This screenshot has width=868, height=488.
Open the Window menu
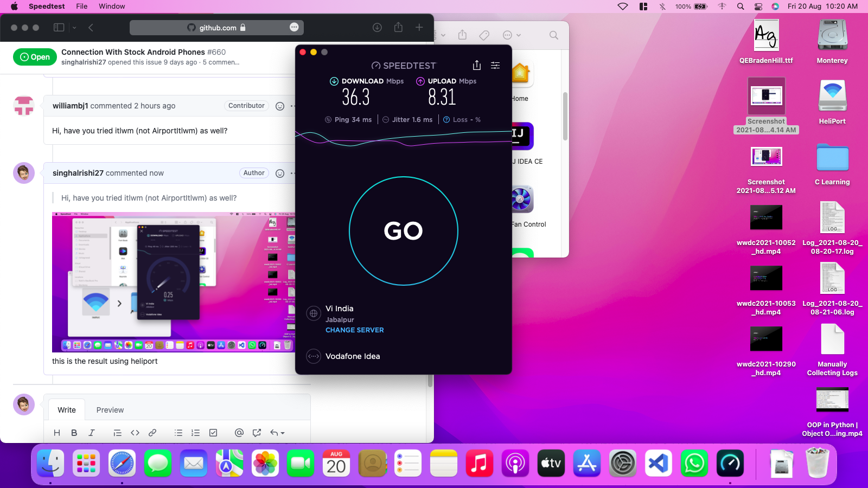[112, 6]
